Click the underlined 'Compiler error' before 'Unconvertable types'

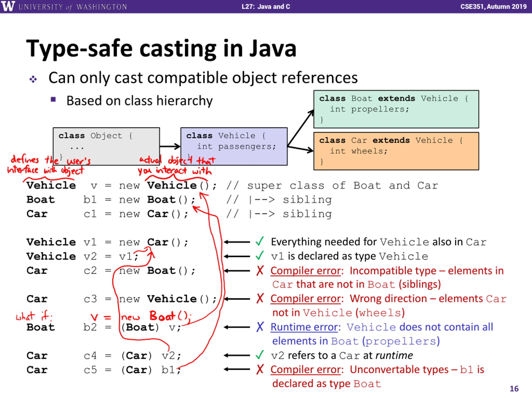(x=306, y=370)
